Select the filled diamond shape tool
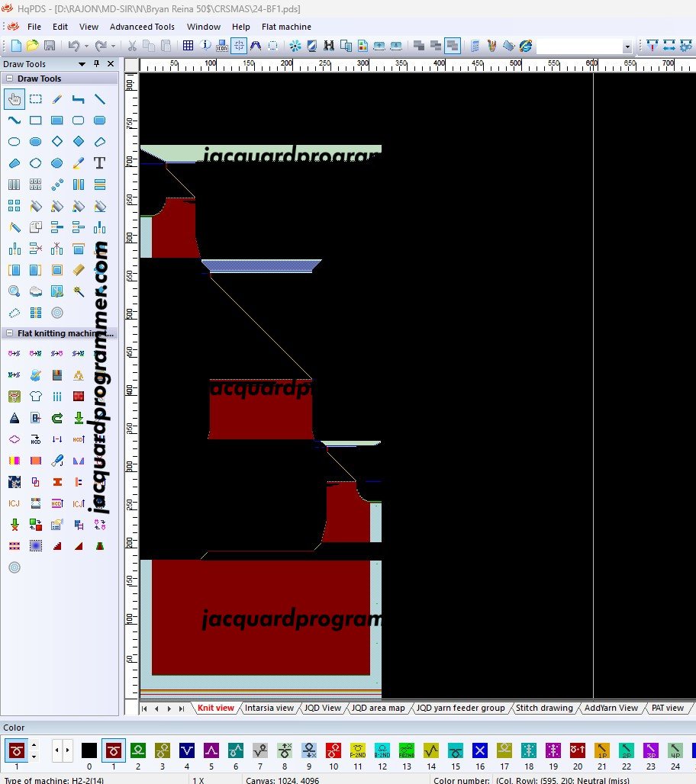The image size is (696, 784). coord(78,141)
